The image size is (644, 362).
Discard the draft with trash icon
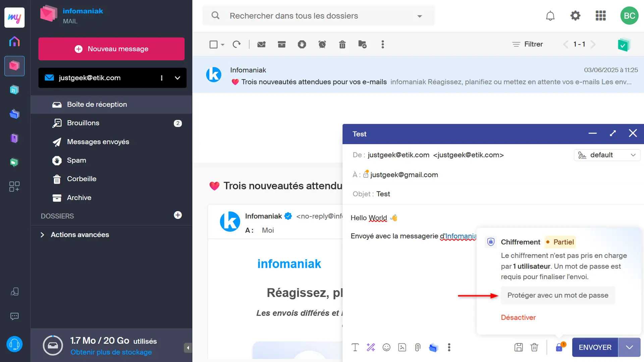[x=534, y=347]
